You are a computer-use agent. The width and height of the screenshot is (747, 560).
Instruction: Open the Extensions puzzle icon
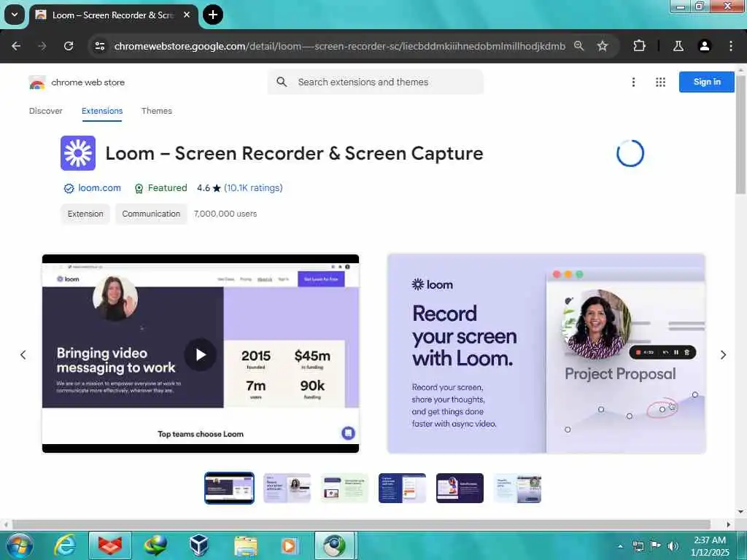pyautogui.click(x=639, y=46)
